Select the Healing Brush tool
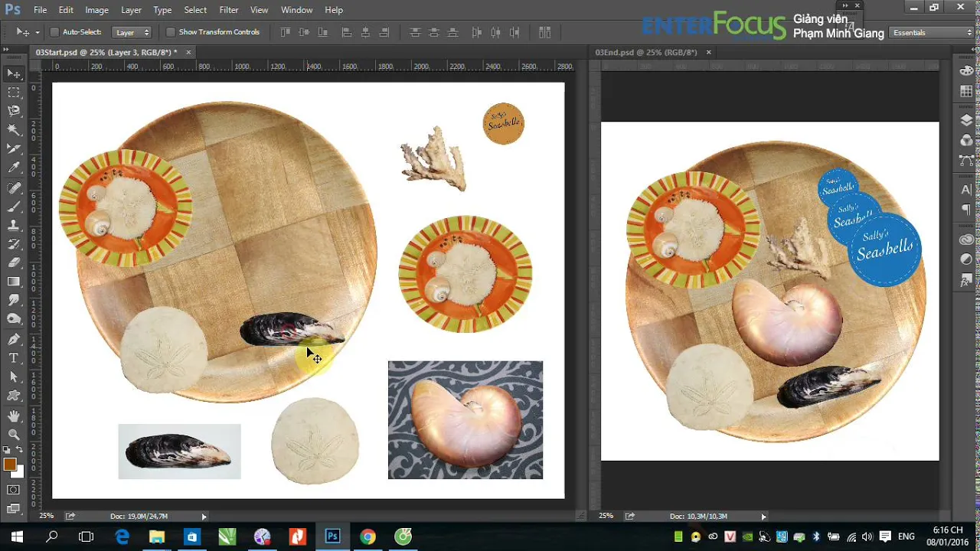The height and width of the screenshot is (551, 980). [x=14, y=188]
